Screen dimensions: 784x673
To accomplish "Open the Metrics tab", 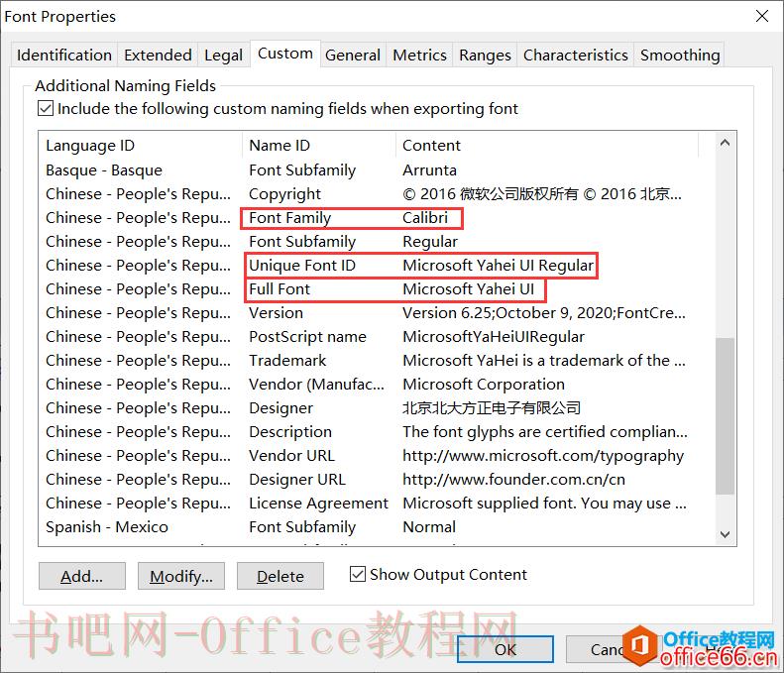I will coord(419,55).
